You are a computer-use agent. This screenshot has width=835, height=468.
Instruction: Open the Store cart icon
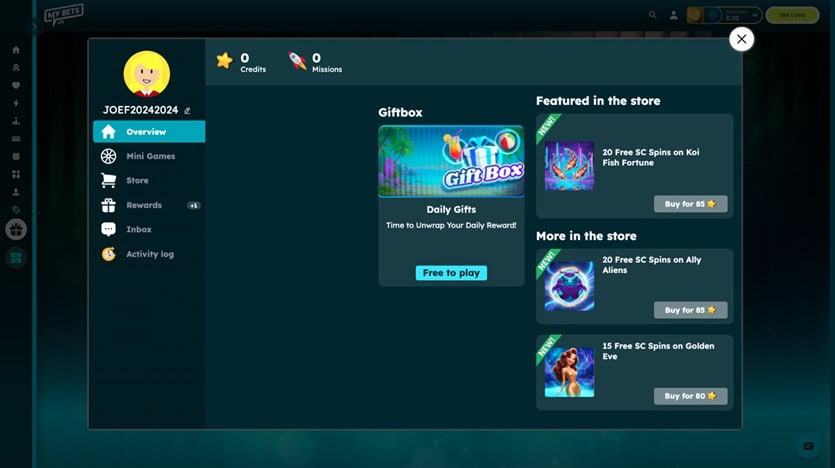tap(109, 180)
